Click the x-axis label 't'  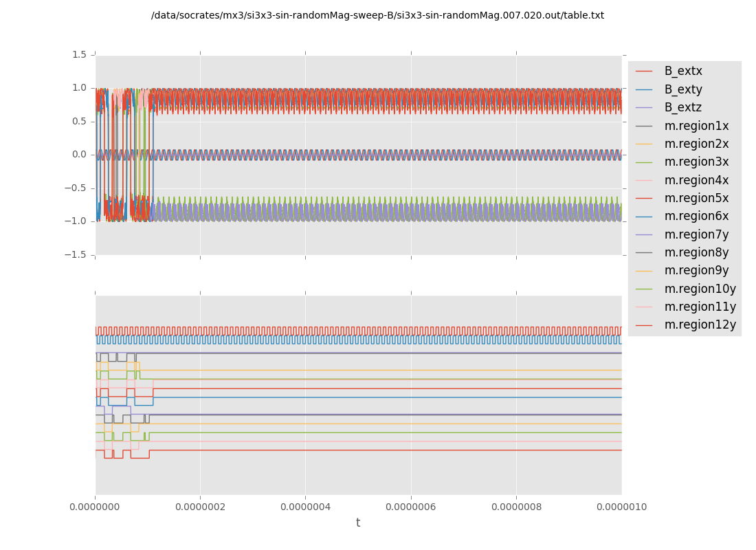pos(358,523)
